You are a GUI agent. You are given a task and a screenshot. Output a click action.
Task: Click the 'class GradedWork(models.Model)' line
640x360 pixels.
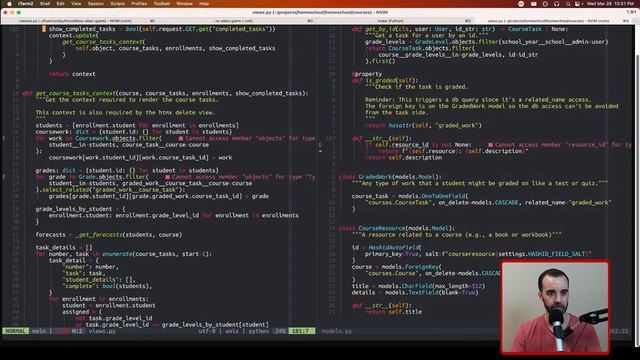(x=390, y=177)
